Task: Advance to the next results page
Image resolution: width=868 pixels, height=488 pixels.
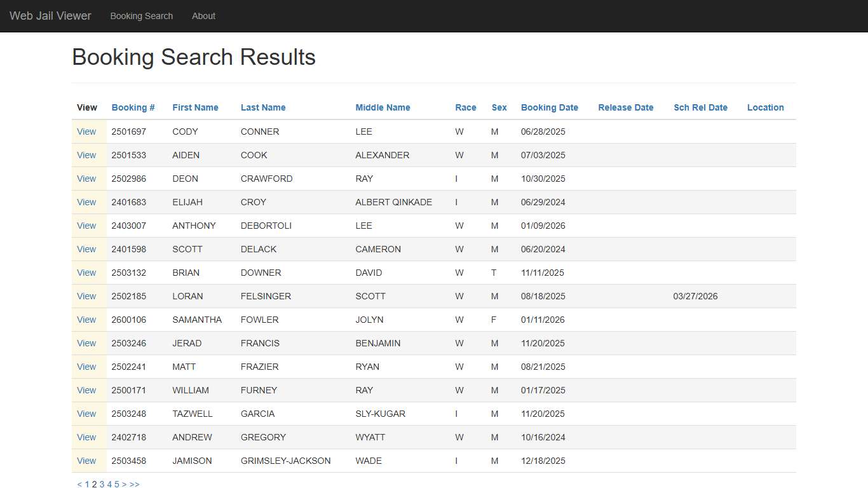Action: 124,484
